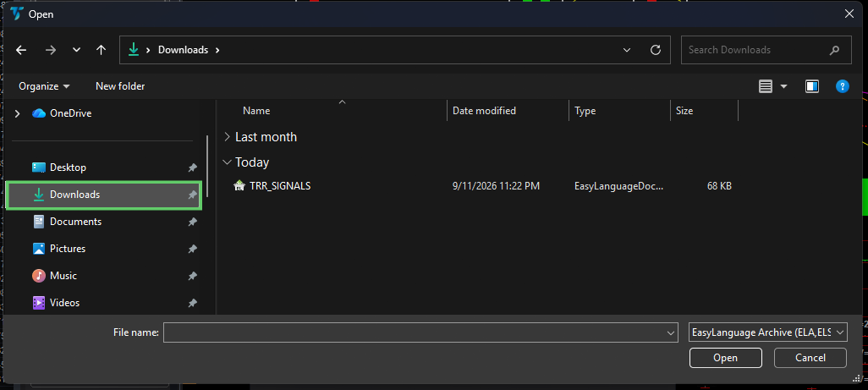
Task: Select the TRR_SIGNALS file
Action: (280, 186)
